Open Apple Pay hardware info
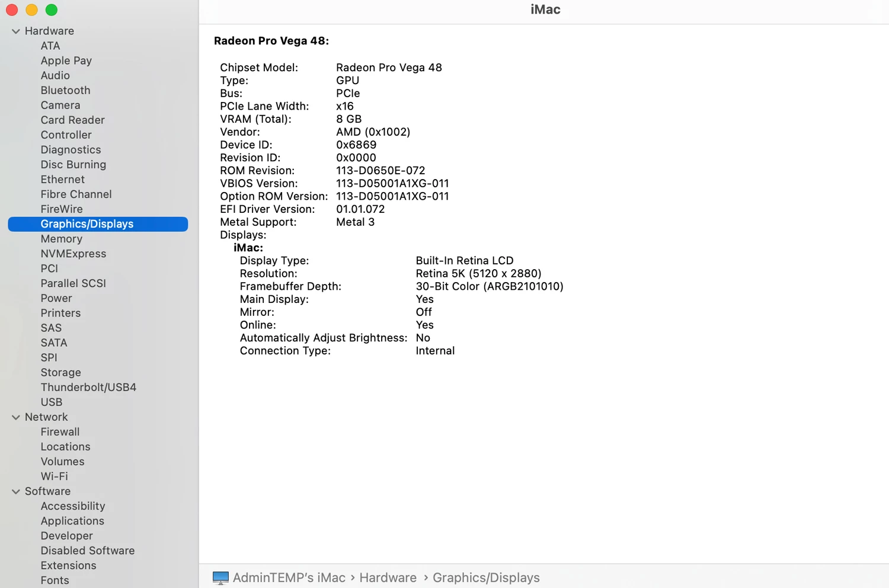Image resolution: width=889 pixels, height=588 pixels. pyautogui.click(x=66, y=60)
